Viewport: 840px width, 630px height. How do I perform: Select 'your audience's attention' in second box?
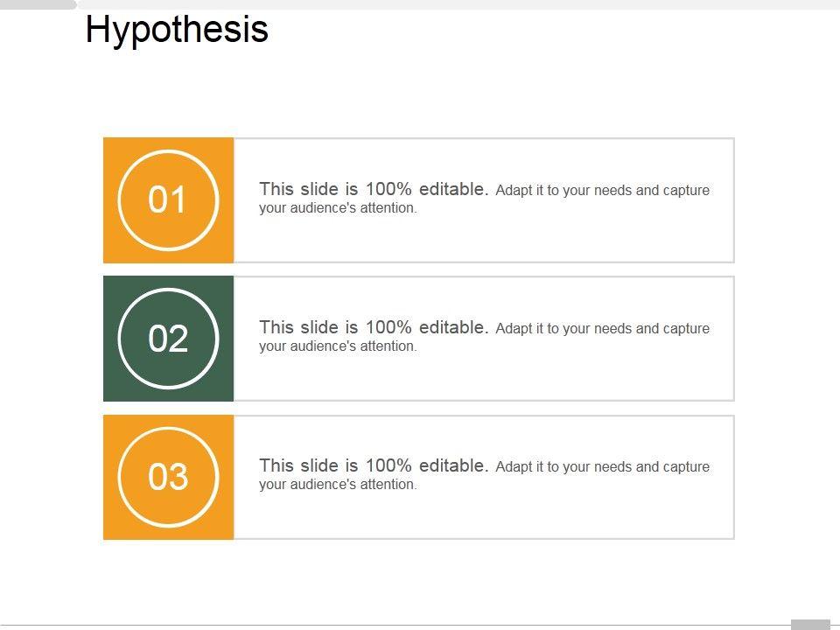[x=338, y=346]
